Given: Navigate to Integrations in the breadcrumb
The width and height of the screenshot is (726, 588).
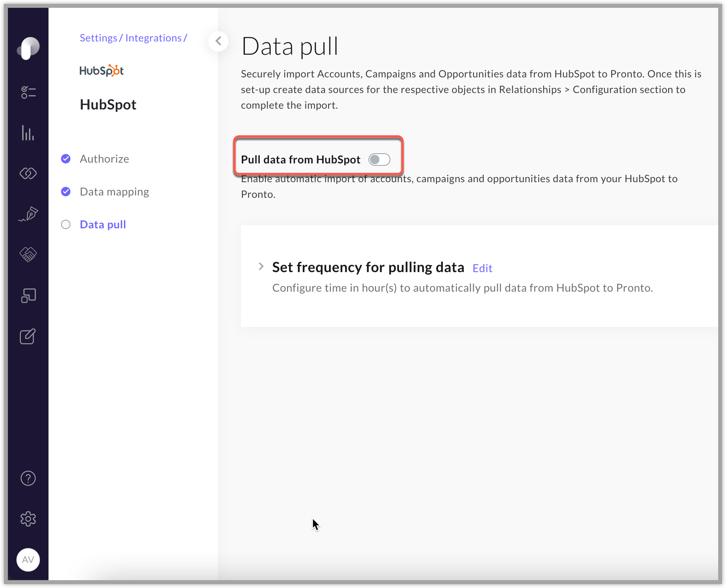Looking at the screenshot, I should coord(153,38).
